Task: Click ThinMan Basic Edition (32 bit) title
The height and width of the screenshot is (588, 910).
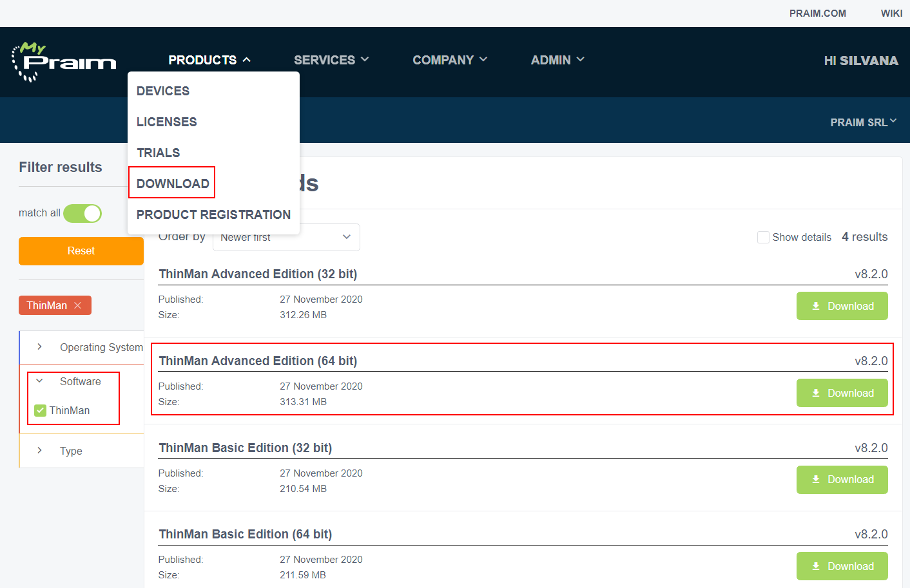Action: [246, 448]
